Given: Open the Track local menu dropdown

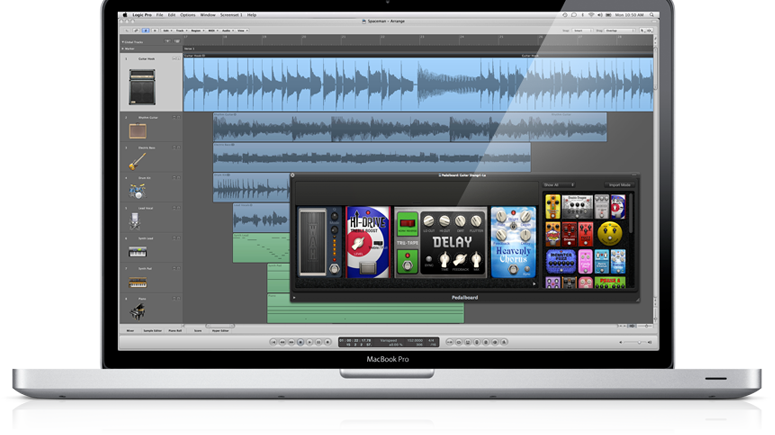Looking at the screenshot, I should point(181,30).
